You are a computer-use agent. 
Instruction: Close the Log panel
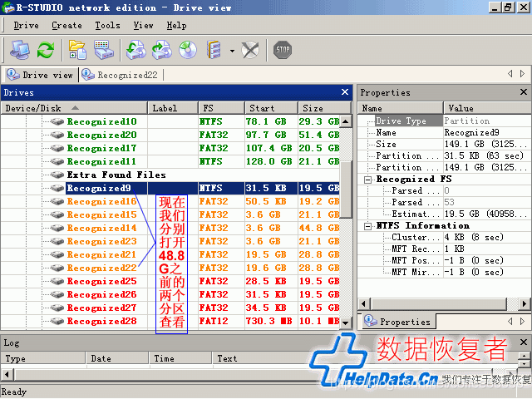pyautogui.click(x=524, y=342)
